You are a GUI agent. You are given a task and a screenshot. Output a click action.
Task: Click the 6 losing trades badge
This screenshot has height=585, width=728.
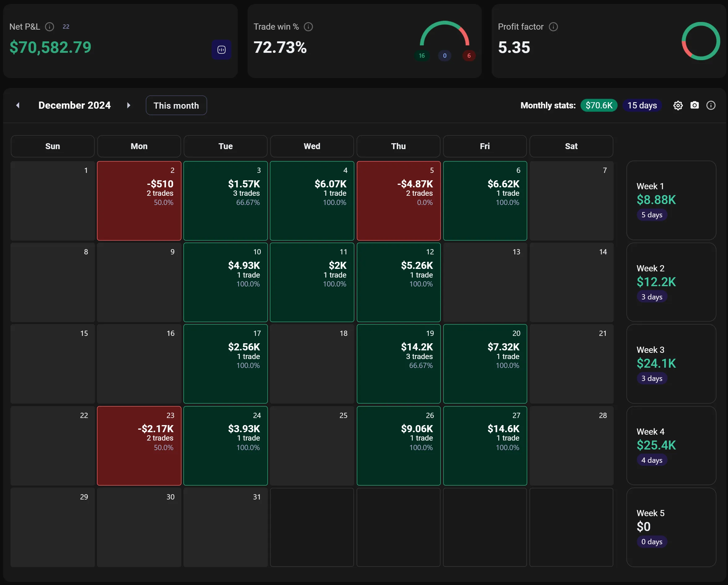pos(469,56)
